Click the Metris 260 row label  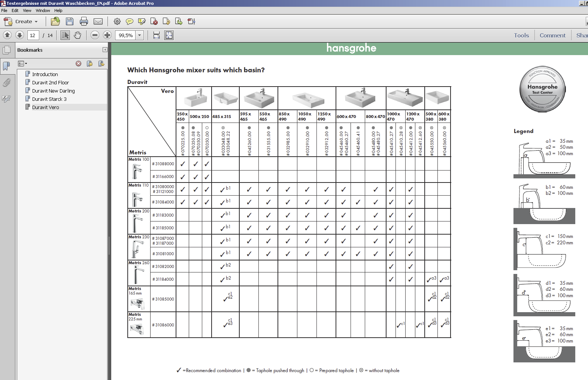tap(139, 263)
